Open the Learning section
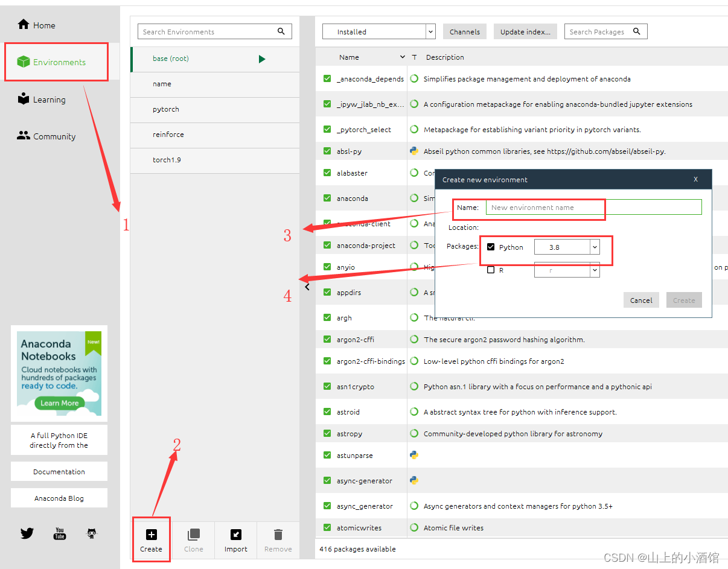Image resolution: width=728 pixels, height=569 pixels. [x=41, y=99]
